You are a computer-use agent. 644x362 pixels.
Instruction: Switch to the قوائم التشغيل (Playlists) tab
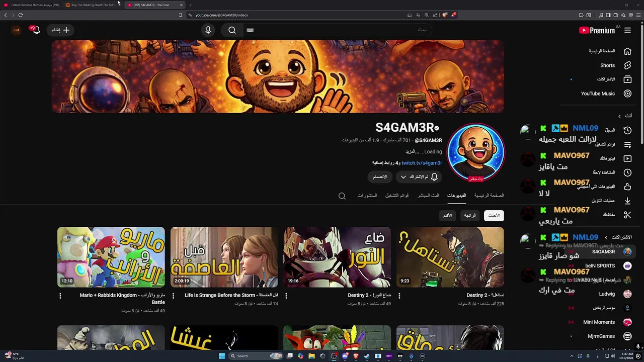(397, 196)
